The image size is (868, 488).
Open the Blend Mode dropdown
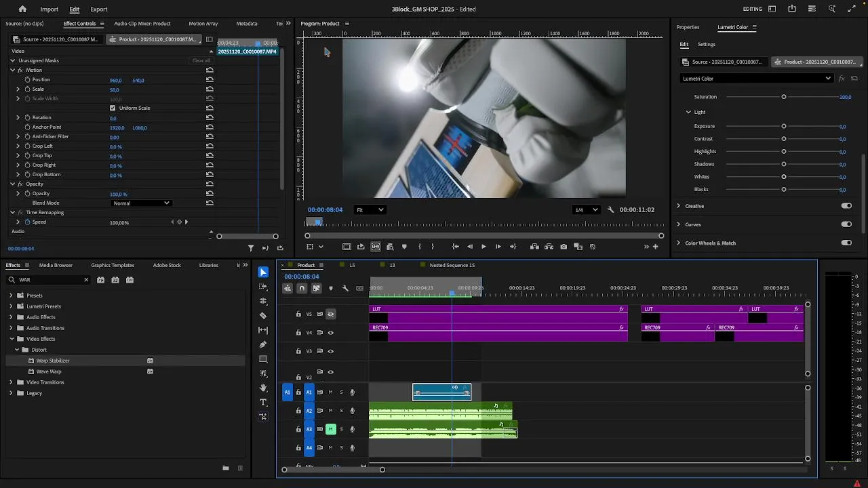(141, 203)
